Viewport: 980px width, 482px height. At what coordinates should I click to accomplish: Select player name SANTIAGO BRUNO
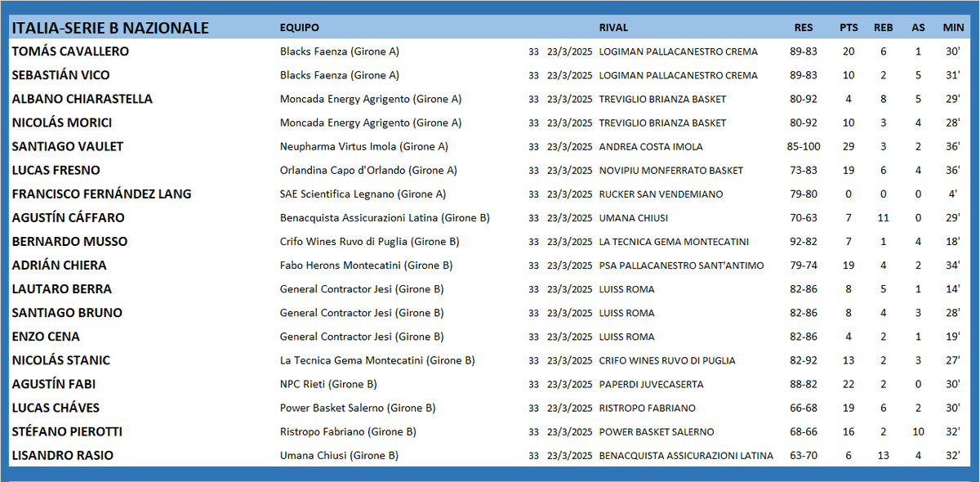coord(67,312)
